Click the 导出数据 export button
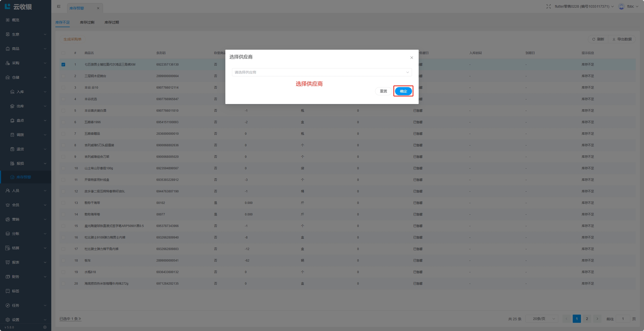The image size is (644, 331). click(622, 39)
